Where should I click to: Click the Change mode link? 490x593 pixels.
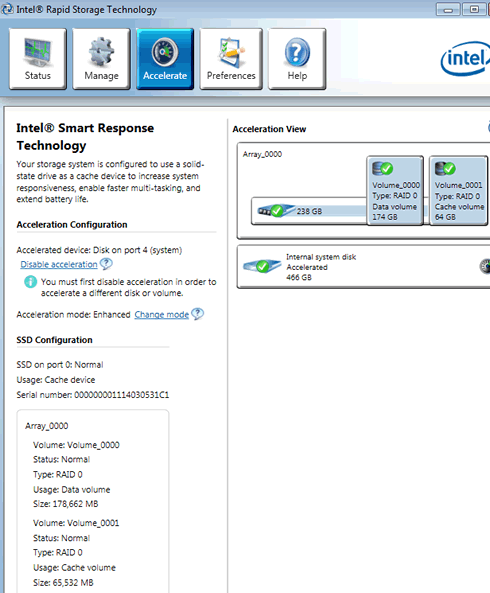[161, 315]
